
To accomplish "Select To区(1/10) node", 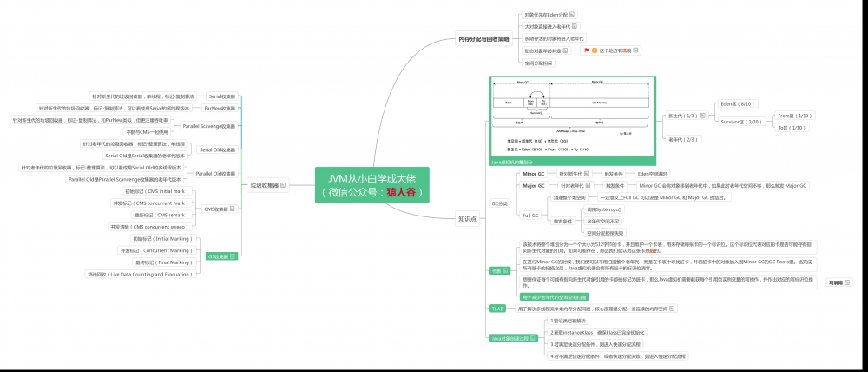I will coord(792,128).
